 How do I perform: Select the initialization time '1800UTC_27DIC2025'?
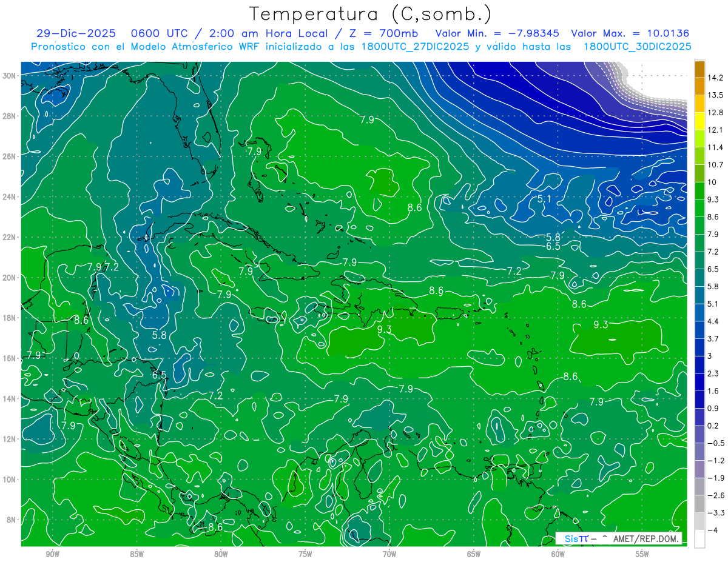pyautogui.click(x=414, y=47)
